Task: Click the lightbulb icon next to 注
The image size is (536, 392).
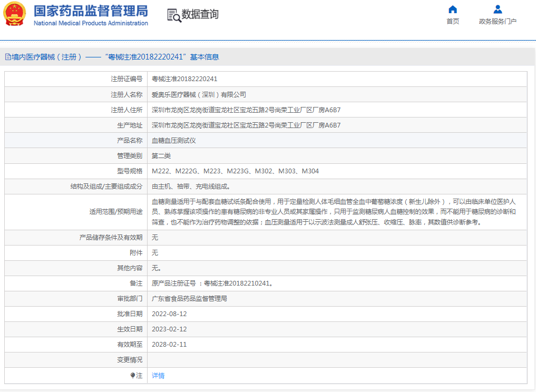Action: click(x=133, y=375)
